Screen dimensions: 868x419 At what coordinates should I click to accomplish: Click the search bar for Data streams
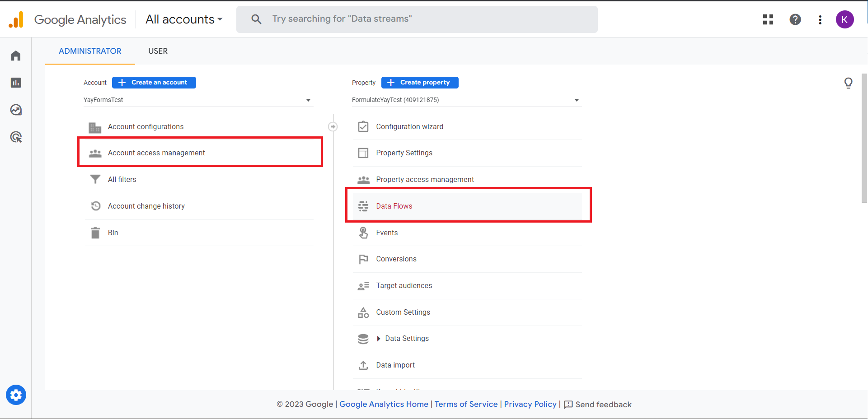(x=417, y=19)
